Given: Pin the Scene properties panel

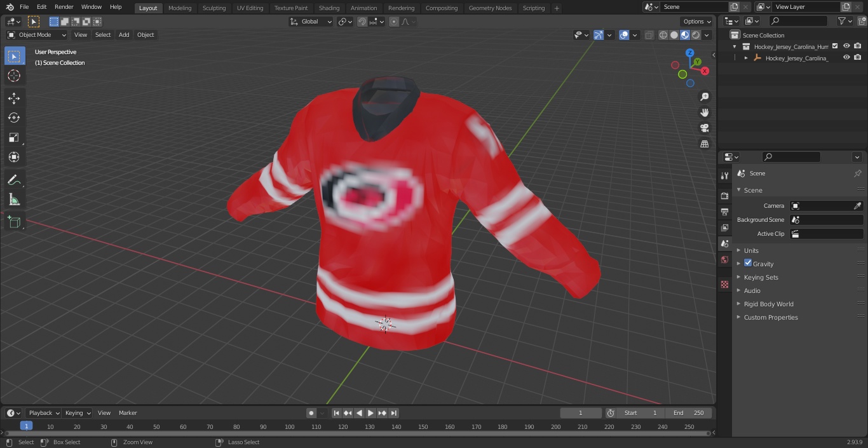Looking at the screenshot, I should tap(857, 173).
